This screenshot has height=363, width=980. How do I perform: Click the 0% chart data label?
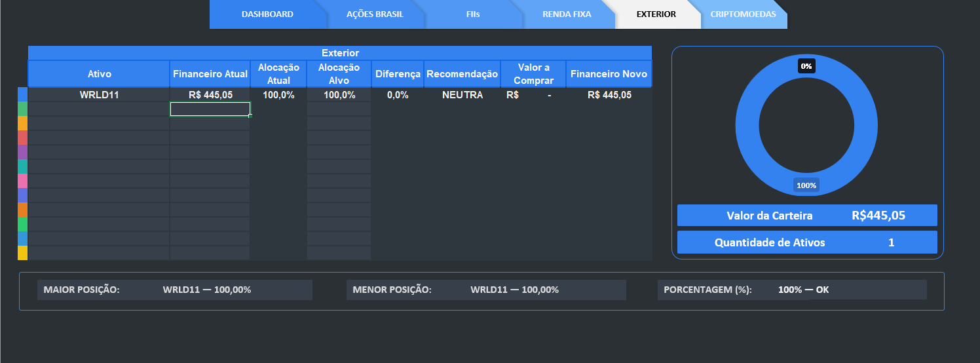[806, 66]
